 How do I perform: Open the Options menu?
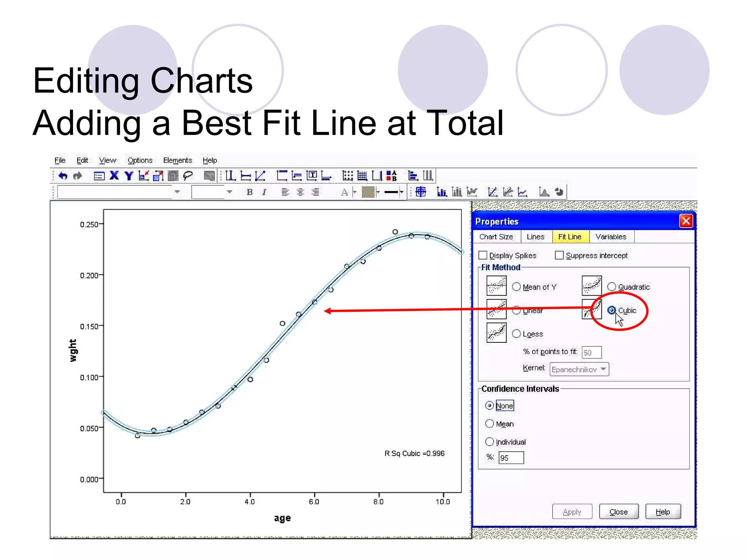(140, 160)
